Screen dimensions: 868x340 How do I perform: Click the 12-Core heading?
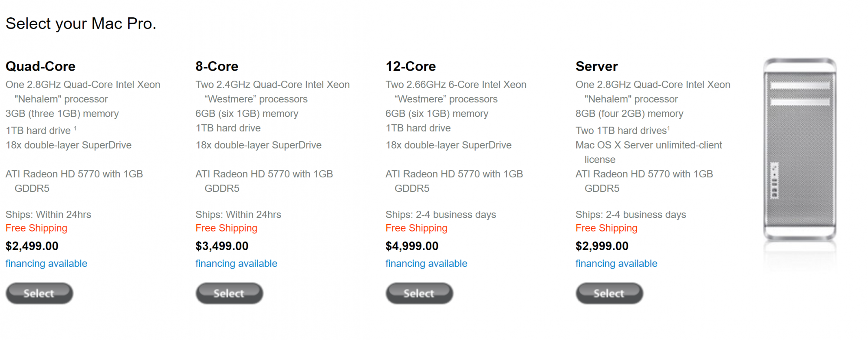tap(411, 66)
